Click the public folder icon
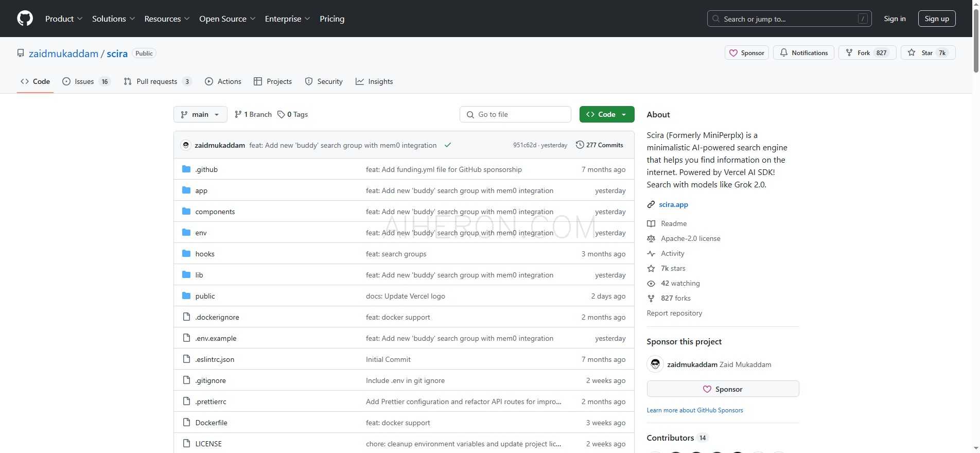Viewport: 980px width, 453px height. 186,296
